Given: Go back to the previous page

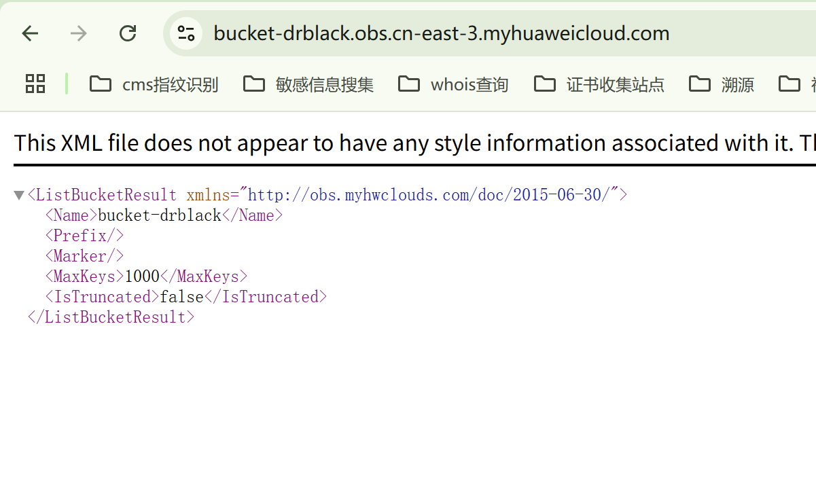Looking at the screenshot, I should click(x=30, y=33).
